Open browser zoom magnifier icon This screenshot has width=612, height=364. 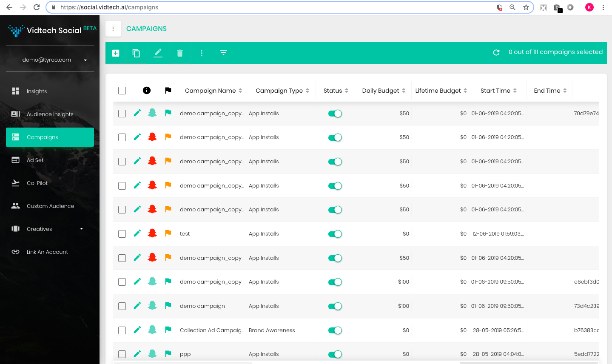tap(512, 7)
